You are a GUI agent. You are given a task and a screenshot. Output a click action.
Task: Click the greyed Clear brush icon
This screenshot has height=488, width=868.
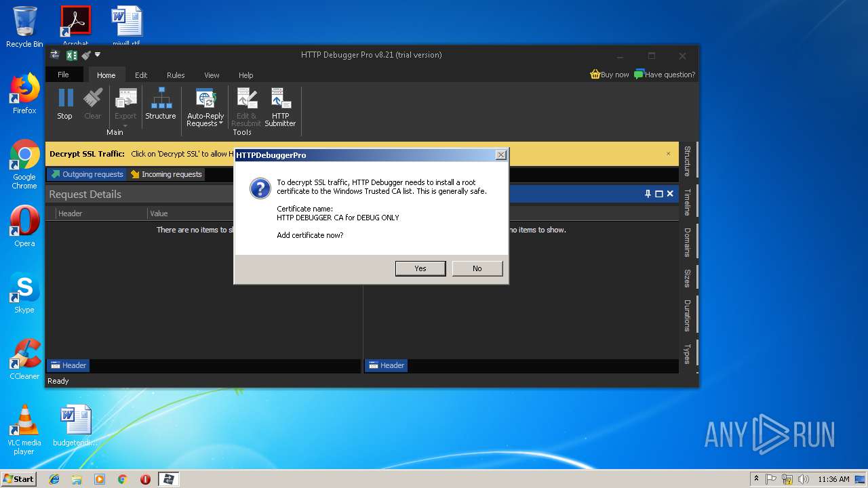click(x=93, y=98)
